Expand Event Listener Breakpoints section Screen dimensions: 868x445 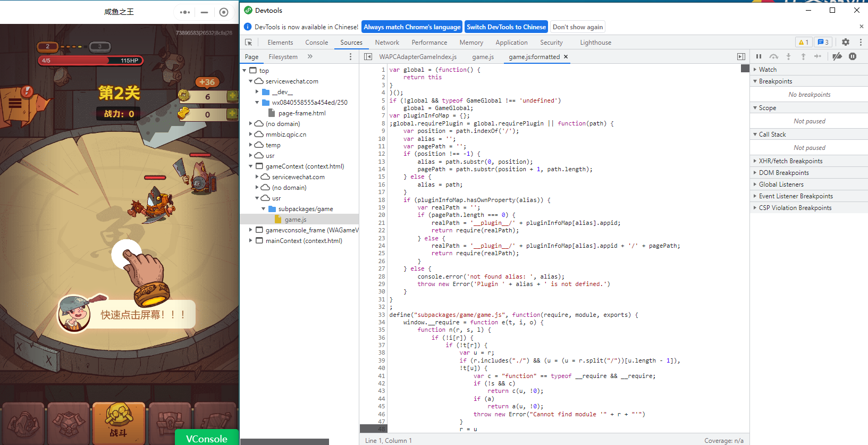808,196
